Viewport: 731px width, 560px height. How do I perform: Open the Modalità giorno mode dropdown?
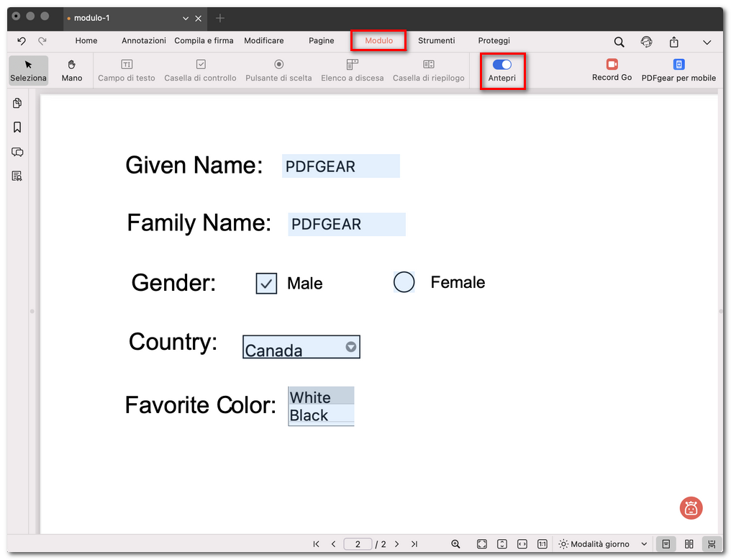(x=603, y=543)
